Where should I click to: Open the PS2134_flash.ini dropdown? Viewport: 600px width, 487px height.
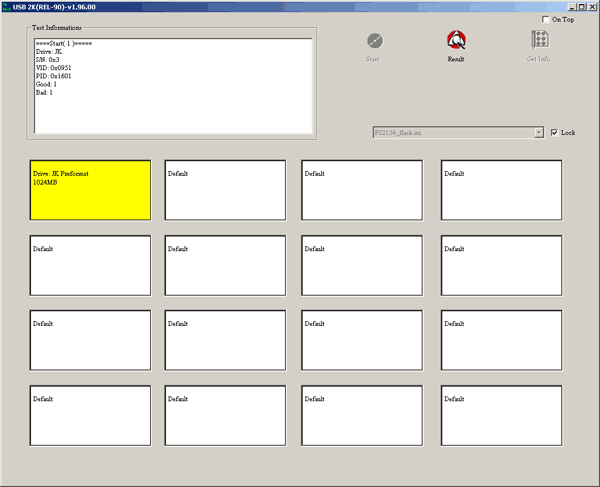point(538,132)
